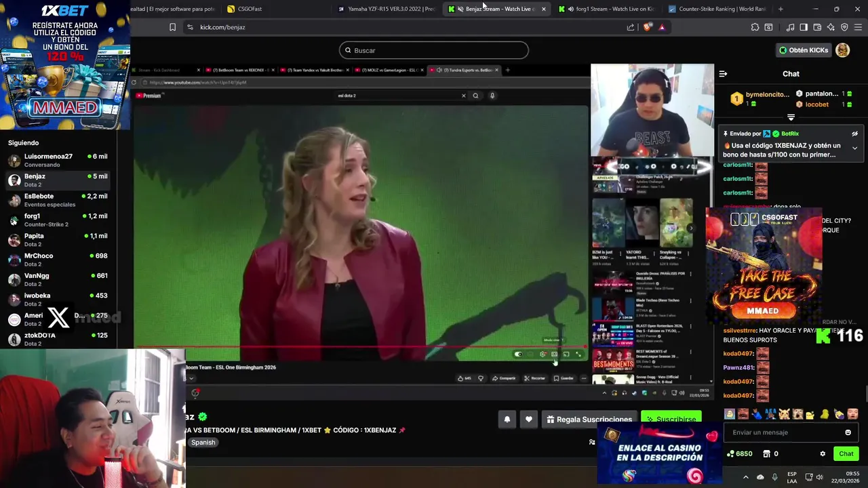The width and height of the screenshot is (868, 488).
Task: Open ztokDOTA channel in the sidebar
Action: pos(58,339)
